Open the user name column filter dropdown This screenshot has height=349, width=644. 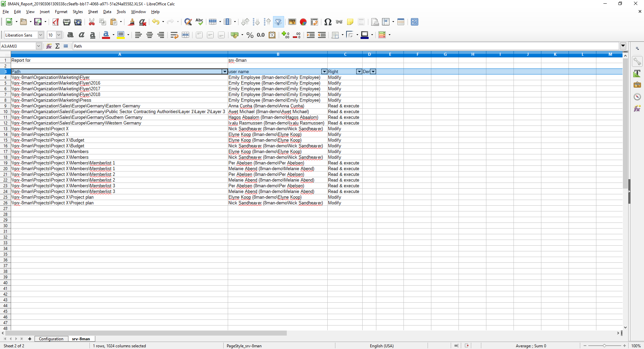tap(324, 71)
